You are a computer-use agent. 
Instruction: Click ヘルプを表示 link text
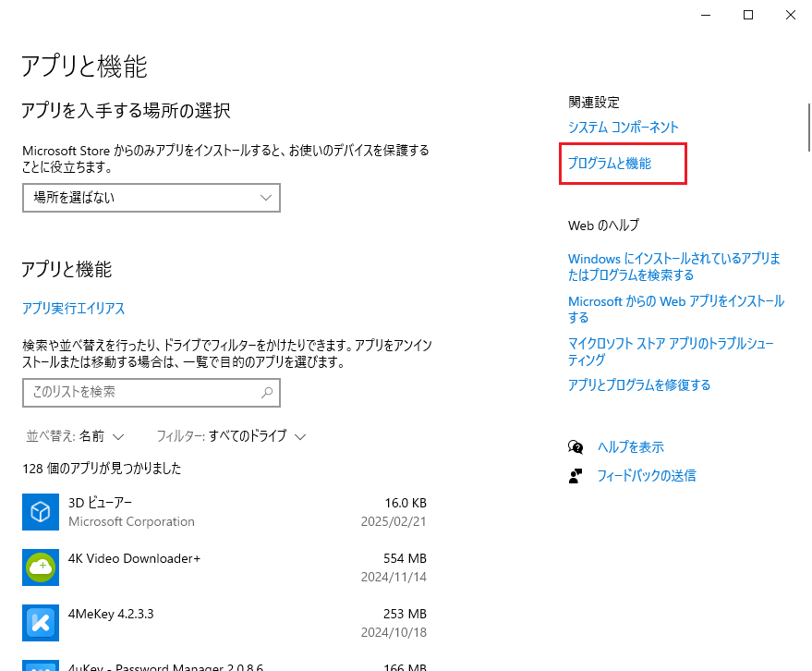pos(631,447)
